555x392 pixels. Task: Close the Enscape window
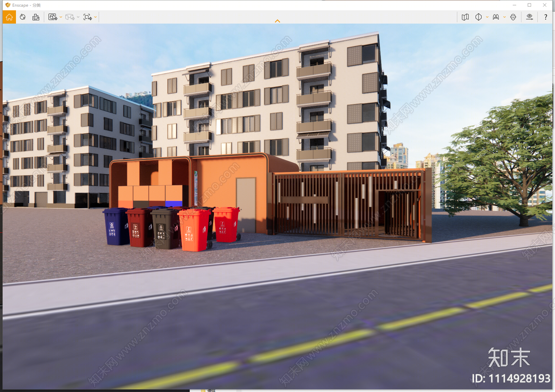(545, 5)
